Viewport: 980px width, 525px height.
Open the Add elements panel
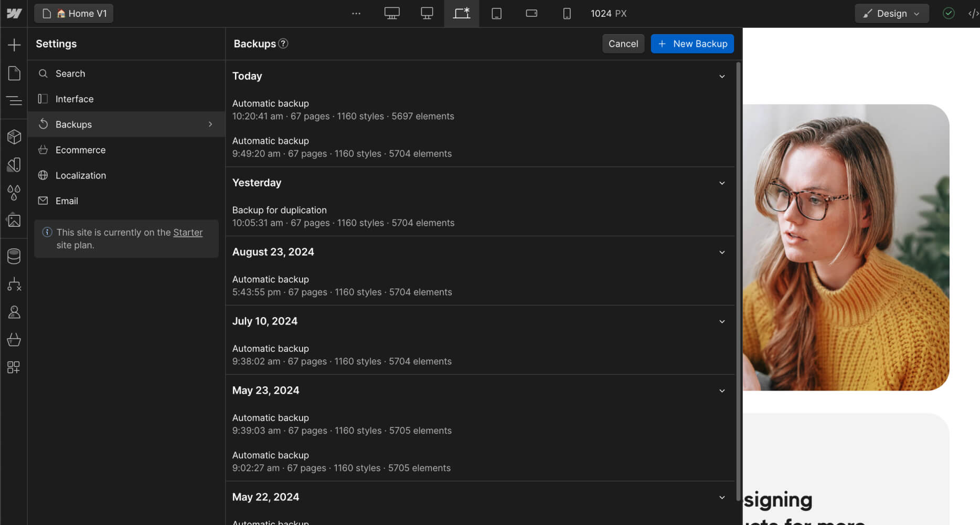point(14,45)
